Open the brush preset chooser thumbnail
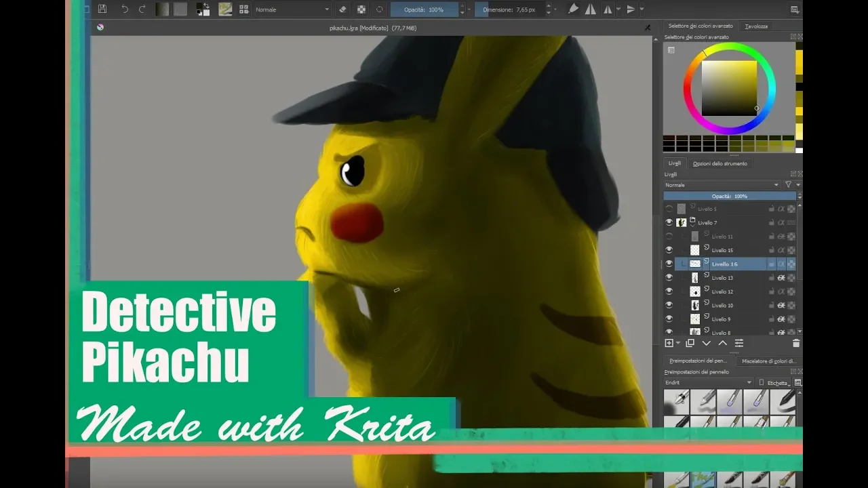 click(225, 9)
